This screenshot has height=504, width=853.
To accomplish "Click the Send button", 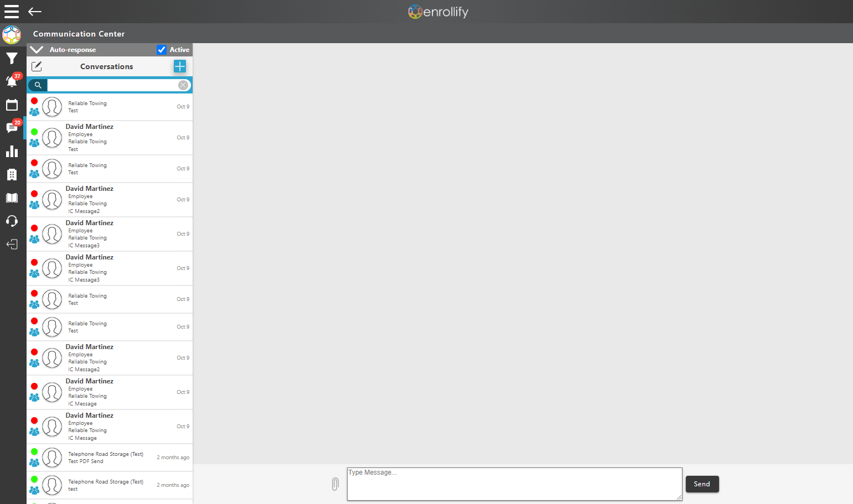I will point(702,484).
